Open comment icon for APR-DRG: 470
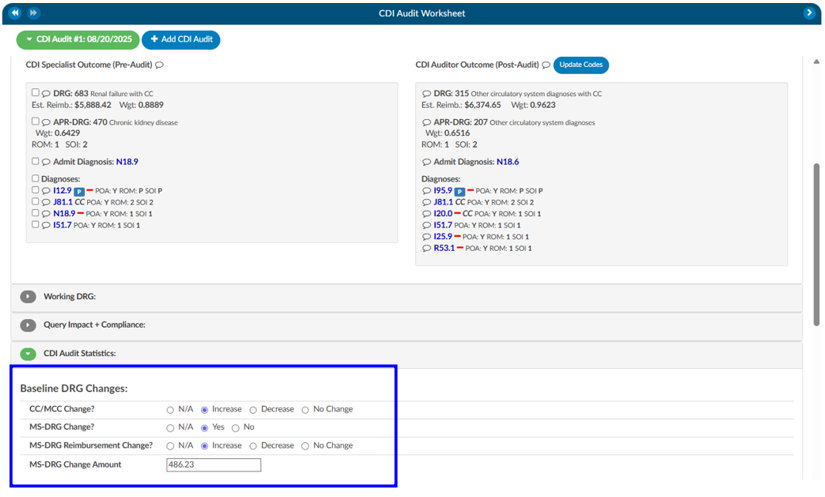Image resolution: width=825 pixels, height=497 pixels. [46, 122]
